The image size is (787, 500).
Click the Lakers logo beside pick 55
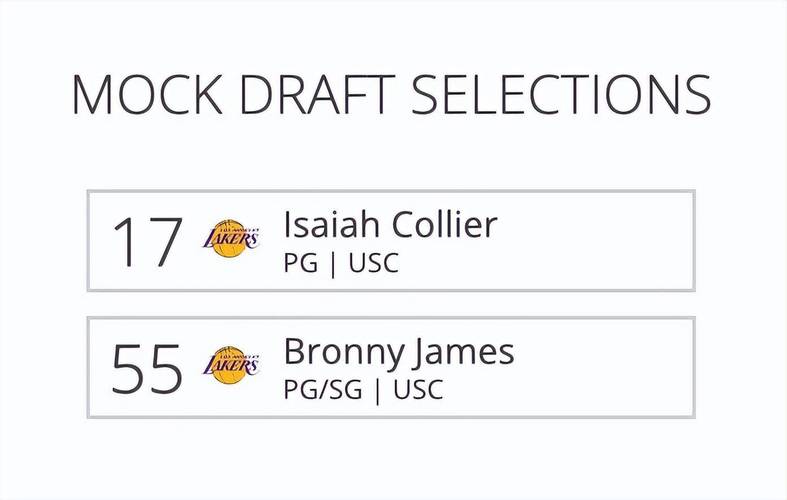[231, 365]
